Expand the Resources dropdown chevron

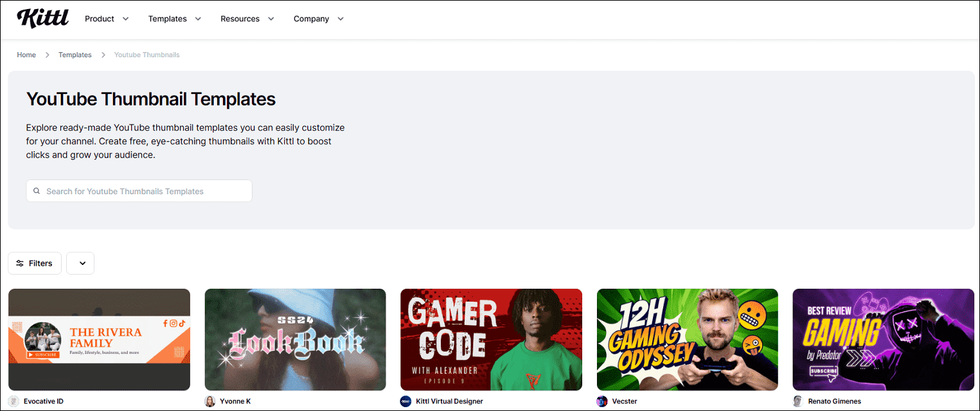[271, 19]
